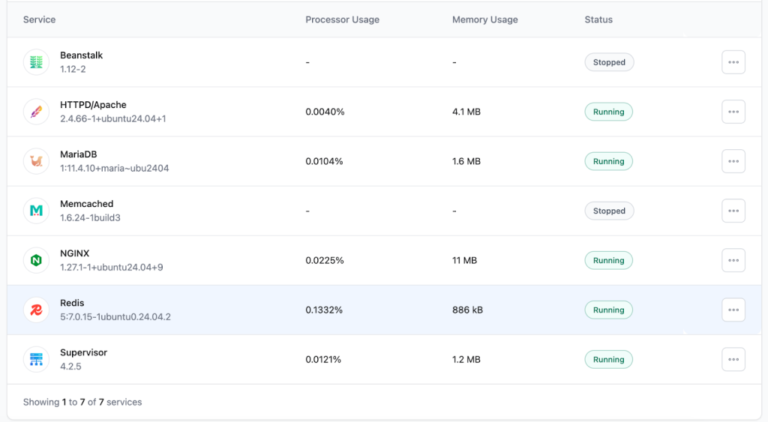Select the Memcached service name

click(x=87, y=204)
